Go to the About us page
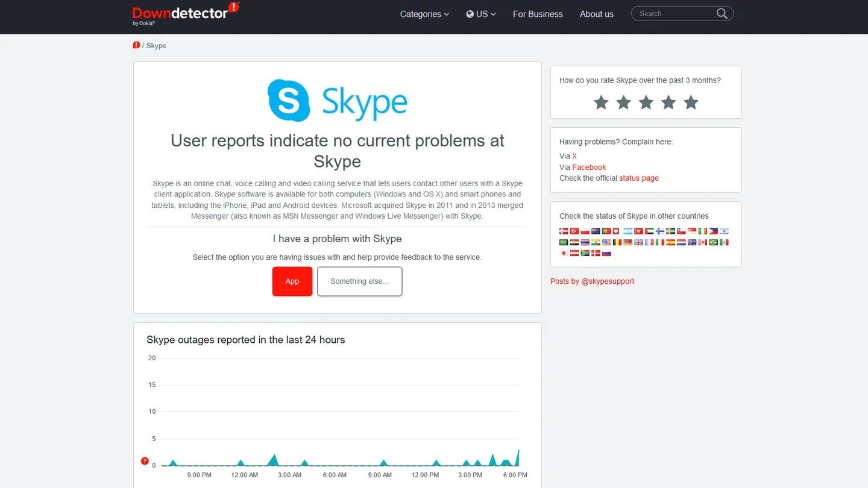This screenshot has width=868, height=488. click(x=597, y=14)
